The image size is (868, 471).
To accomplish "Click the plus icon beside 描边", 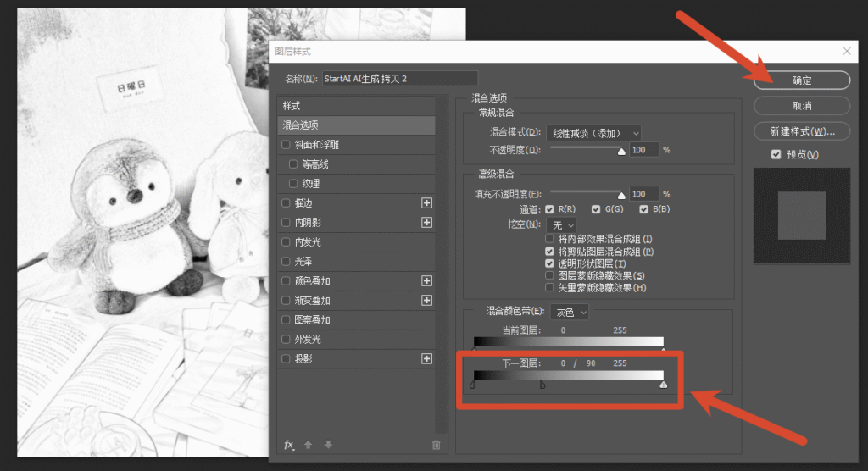I will coord(426,203).
